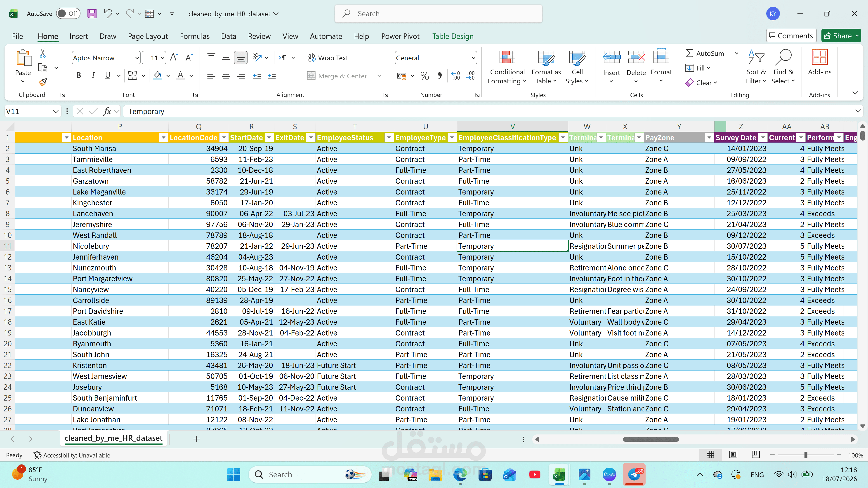Toggle Wrap Text
Image resolution: width=868 pixels, height=488 pixels.
pyautogui.click(x=328, y=58)
